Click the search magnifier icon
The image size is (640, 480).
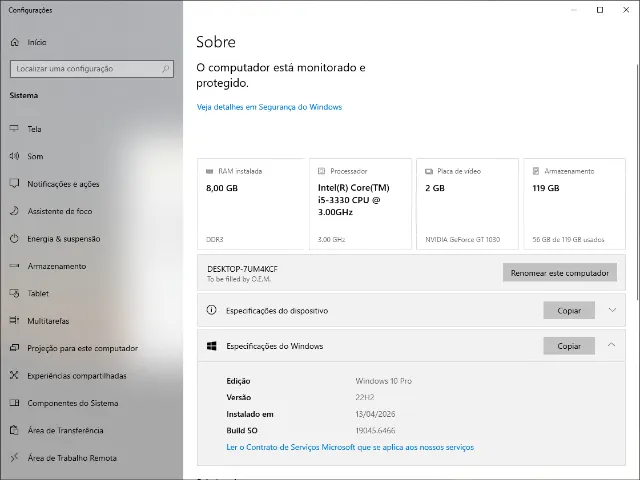point(165,69)
